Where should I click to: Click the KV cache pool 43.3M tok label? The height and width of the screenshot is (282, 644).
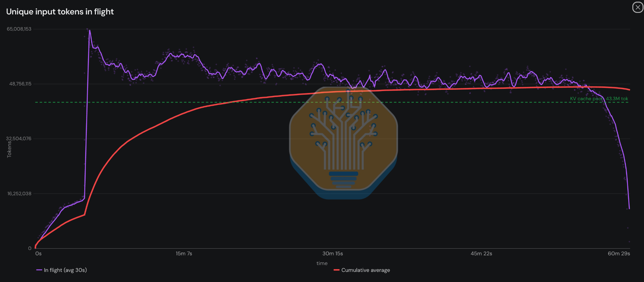click(599, 99)
